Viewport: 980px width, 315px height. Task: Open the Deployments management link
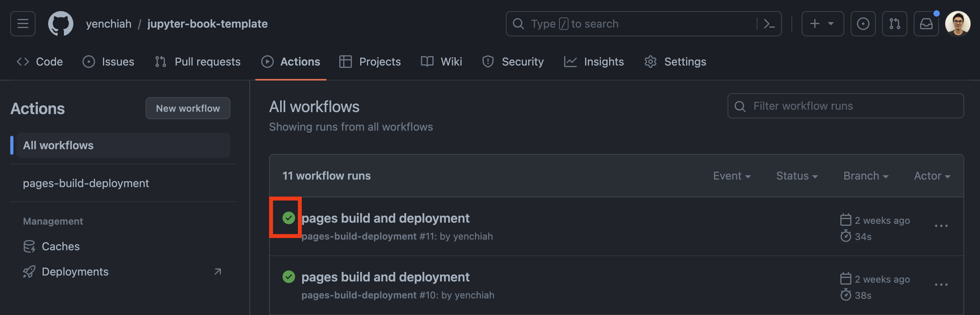(x=75, y=272)
